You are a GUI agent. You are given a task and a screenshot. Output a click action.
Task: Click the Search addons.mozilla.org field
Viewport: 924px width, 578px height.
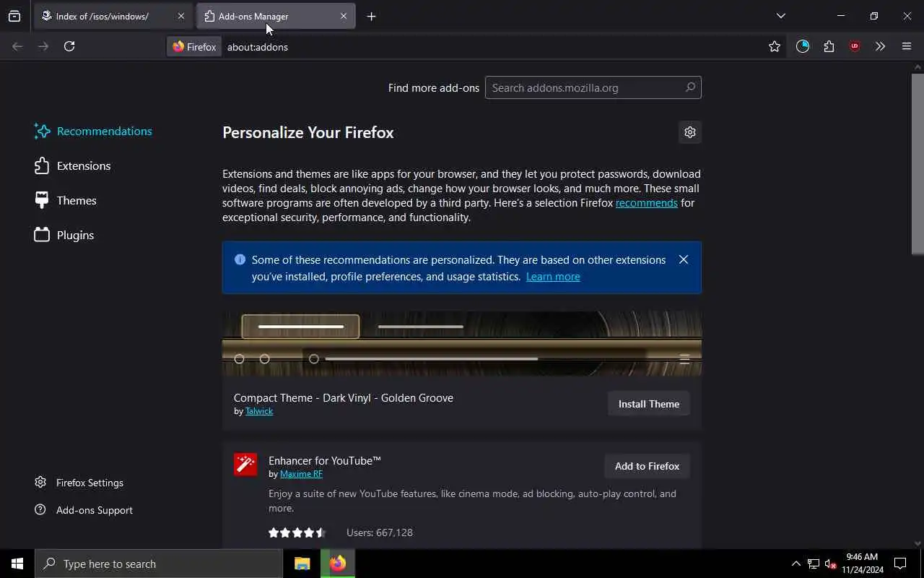point(593,87)
